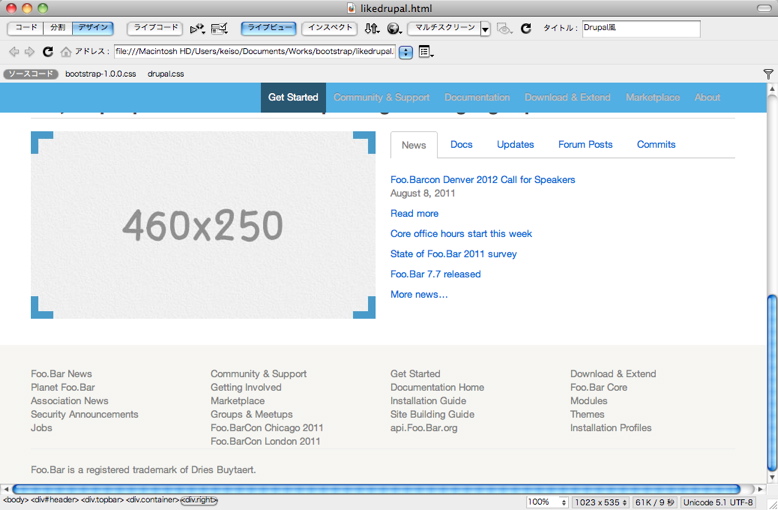Click the refresh icon beside the address field
778x510 pixels.
tap(47, 52)
